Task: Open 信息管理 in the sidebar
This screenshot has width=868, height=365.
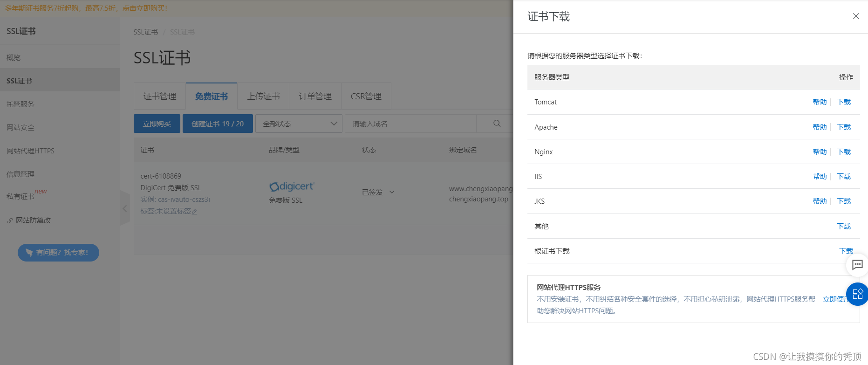Action: 60,174
